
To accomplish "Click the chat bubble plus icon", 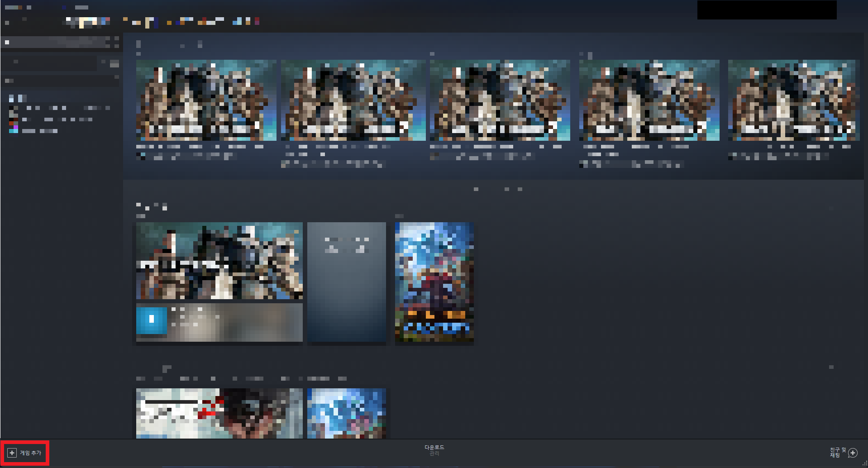I will pyautogui.click(x=853, y=453).
